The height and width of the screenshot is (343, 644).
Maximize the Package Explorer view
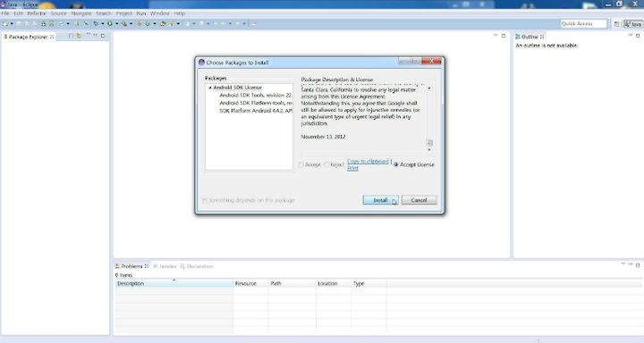coord(103,36)
